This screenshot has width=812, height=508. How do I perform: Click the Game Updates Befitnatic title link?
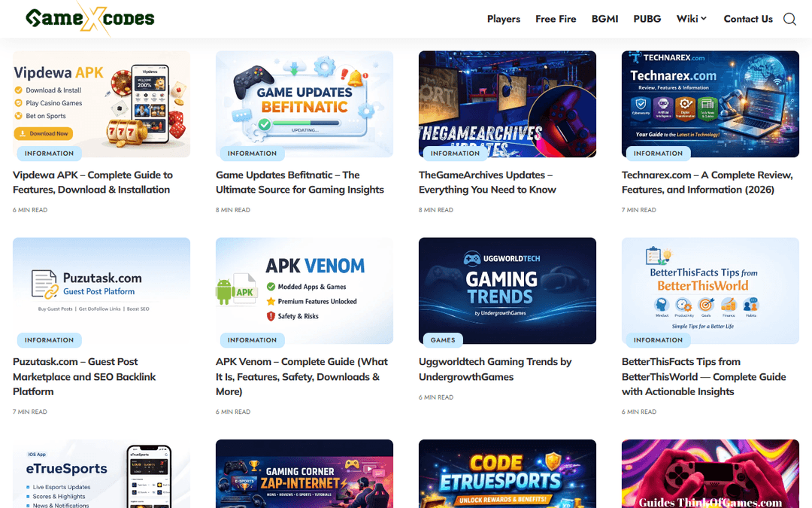point(300,182)
